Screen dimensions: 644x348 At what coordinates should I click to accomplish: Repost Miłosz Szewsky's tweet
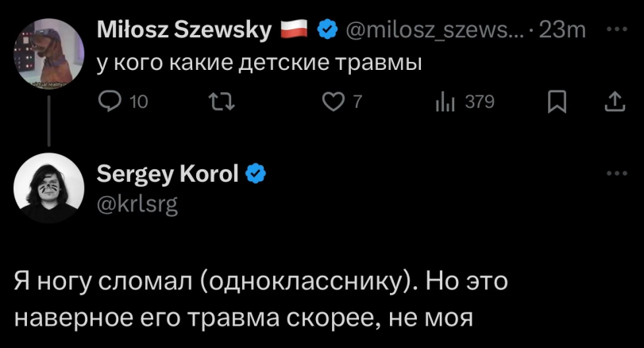tap(218, 101)
